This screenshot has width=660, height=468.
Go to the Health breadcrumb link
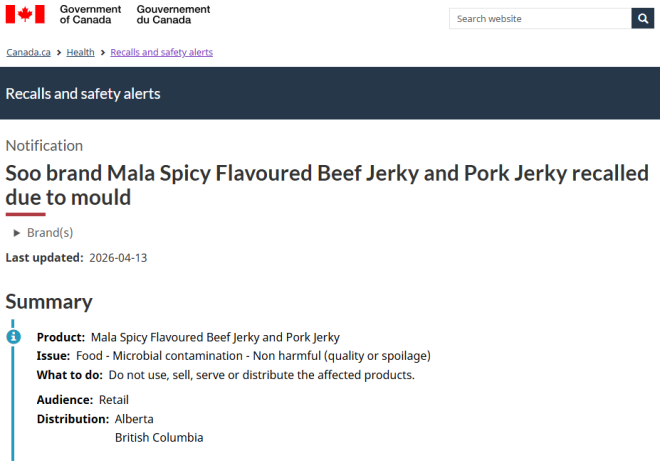click(x=81, y=52)
